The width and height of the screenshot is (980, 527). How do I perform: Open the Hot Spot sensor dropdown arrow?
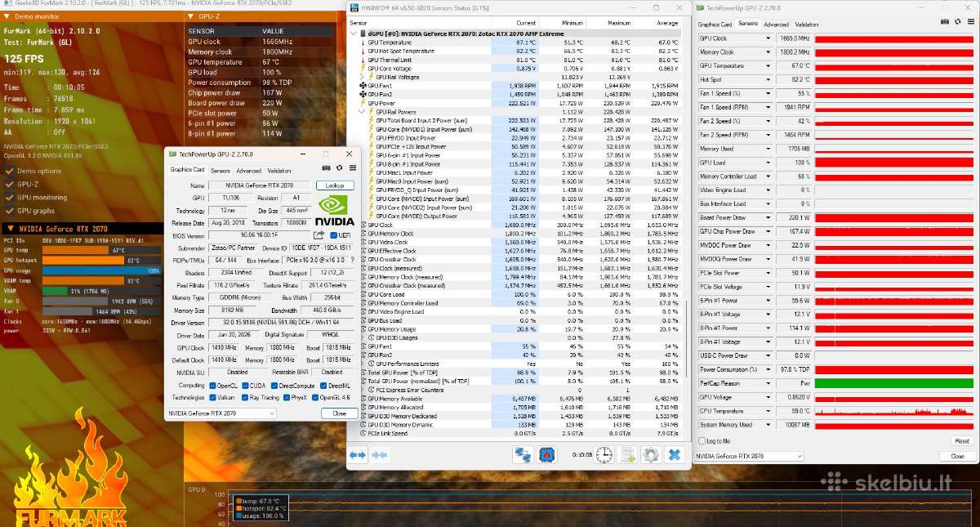[x=768, y=80]
